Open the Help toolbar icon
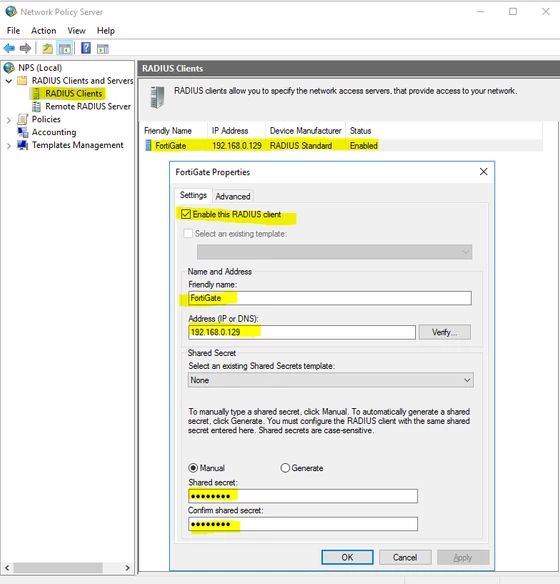The image size is (560, 584). coord(86,48)
